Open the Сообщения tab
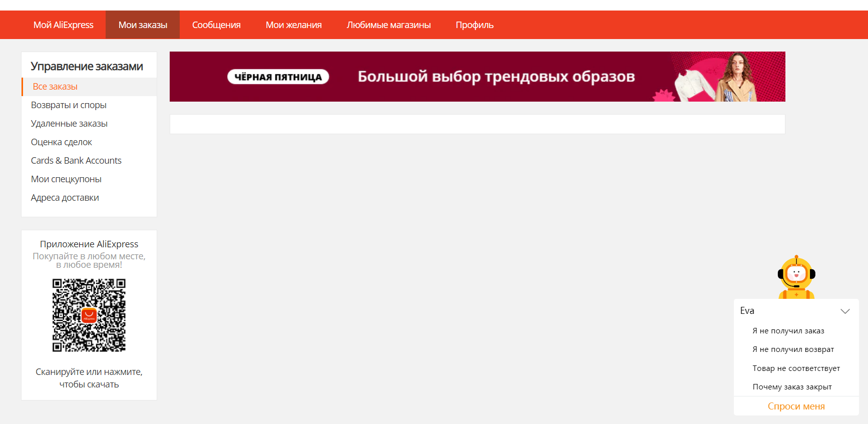This screenshot has height=424, width=868. [216, 25]
